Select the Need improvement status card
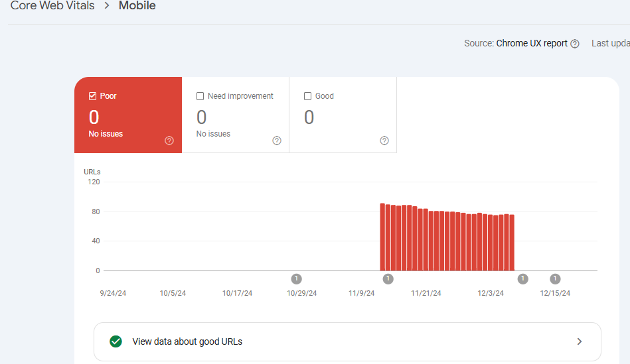The image size is (630, 364). coord(236,115)
